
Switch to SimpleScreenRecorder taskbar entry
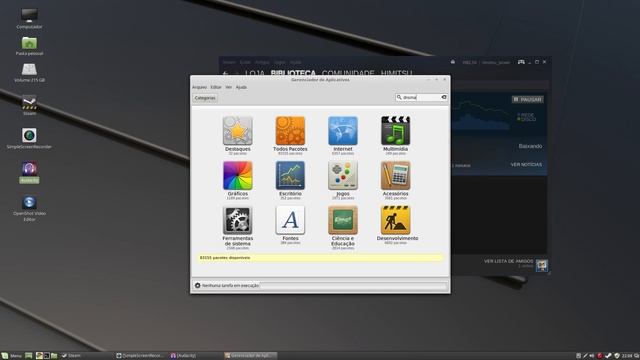click(x=140, y=356)
